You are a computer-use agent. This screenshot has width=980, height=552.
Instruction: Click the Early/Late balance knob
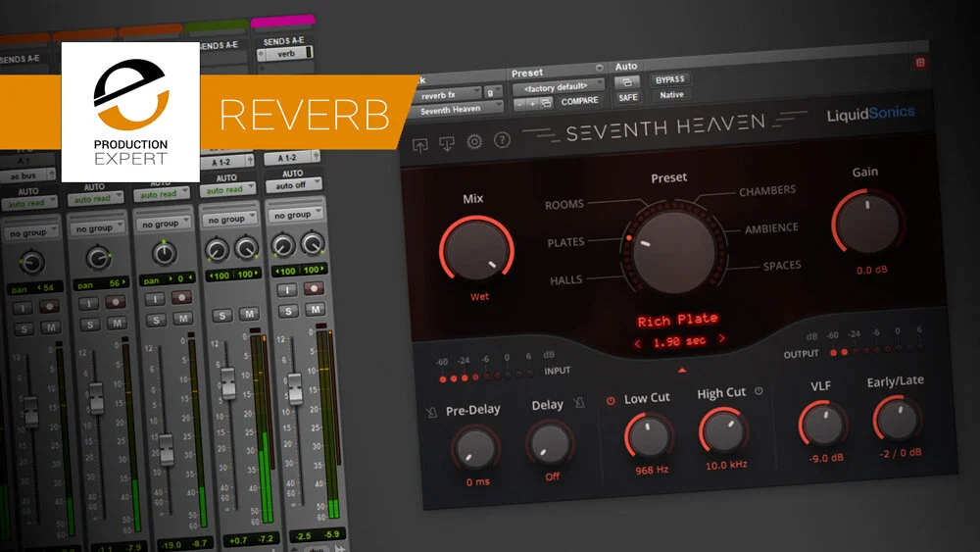[x=898, y=419]
